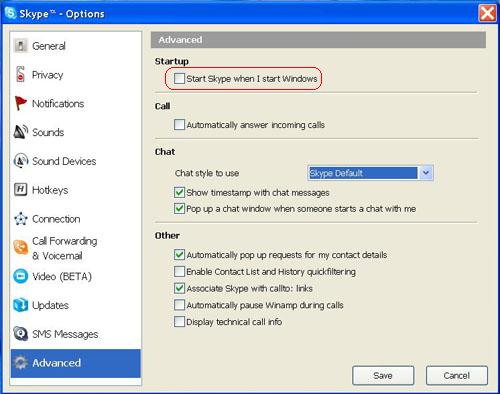Click the Startup section heading
The height and width of the screenshot is (394, 500).
[172, 61]
